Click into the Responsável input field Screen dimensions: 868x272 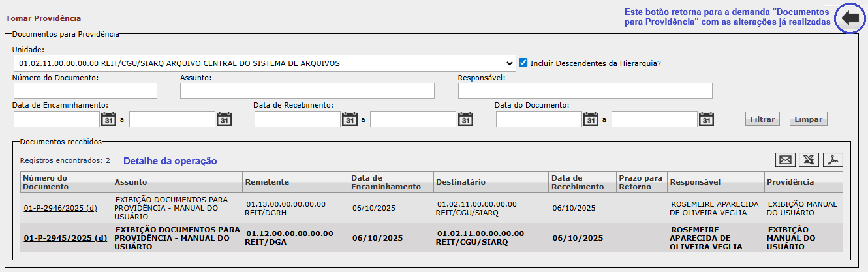click(585, 91)
